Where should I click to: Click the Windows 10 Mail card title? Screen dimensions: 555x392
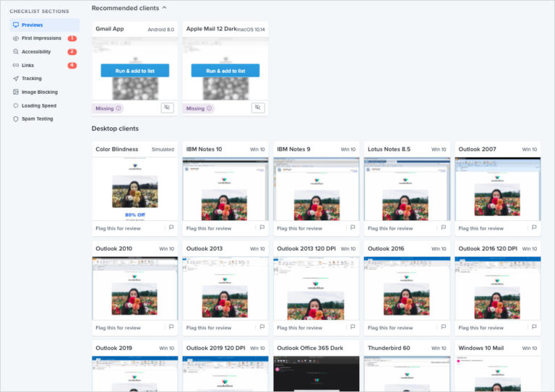pyautogui.click(x=481, y=348)
